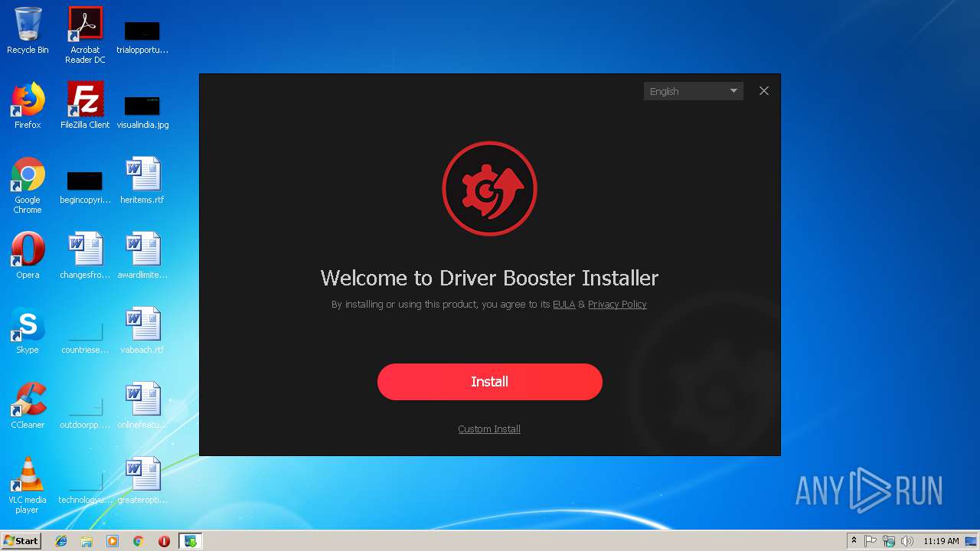Open network status tray icon

click(x=889, y=541)
